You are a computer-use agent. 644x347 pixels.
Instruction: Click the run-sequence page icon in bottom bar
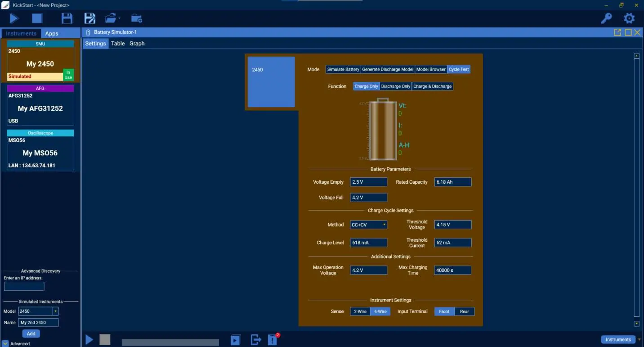(235, 340)
